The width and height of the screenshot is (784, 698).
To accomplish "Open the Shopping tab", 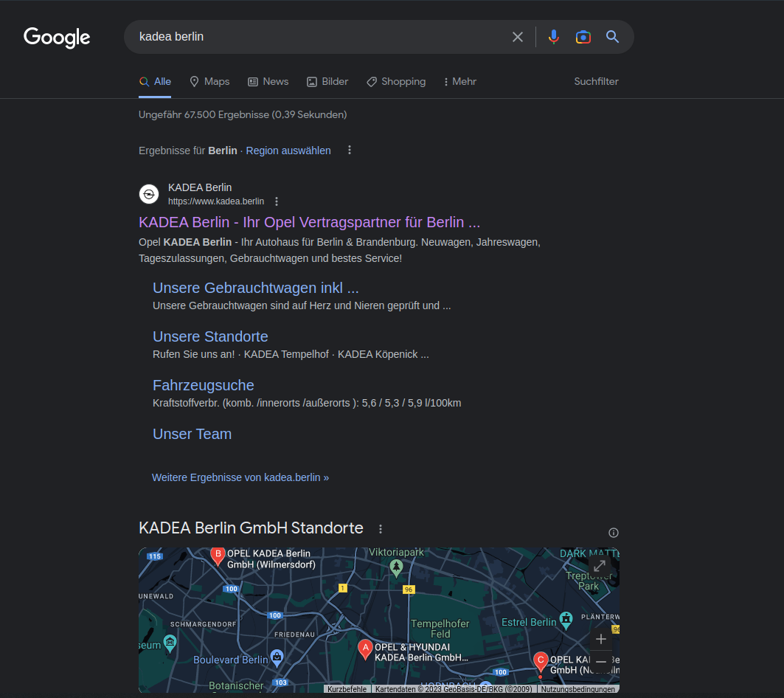I will 396,82.
